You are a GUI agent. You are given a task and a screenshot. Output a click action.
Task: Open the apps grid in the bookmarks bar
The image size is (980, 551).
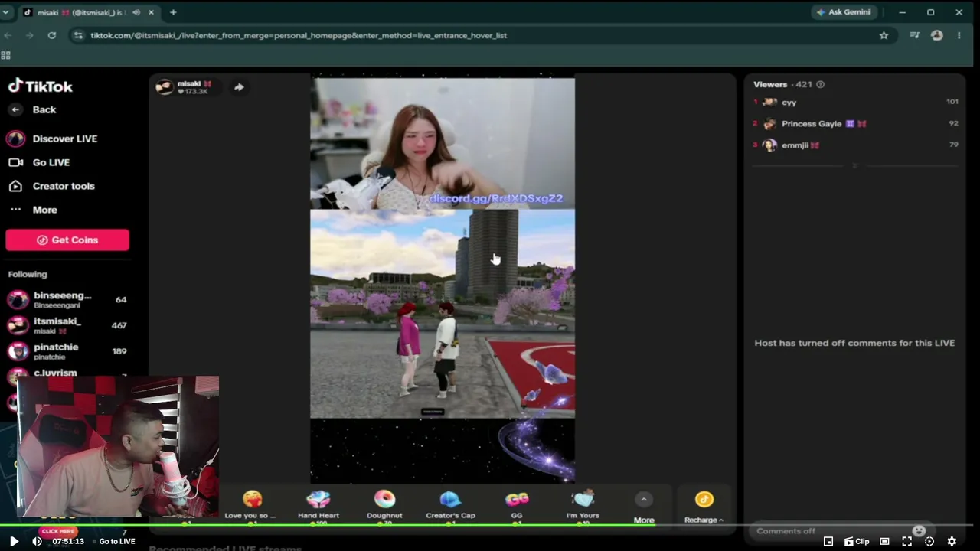point(6,55)
